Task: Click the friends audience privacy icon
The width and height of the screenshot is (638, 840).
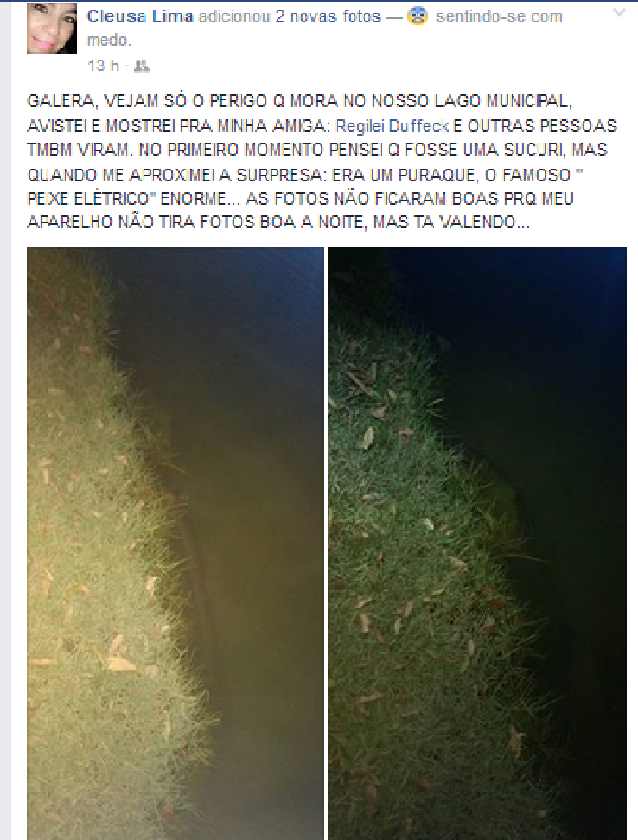Action: [x=141, y=66]
